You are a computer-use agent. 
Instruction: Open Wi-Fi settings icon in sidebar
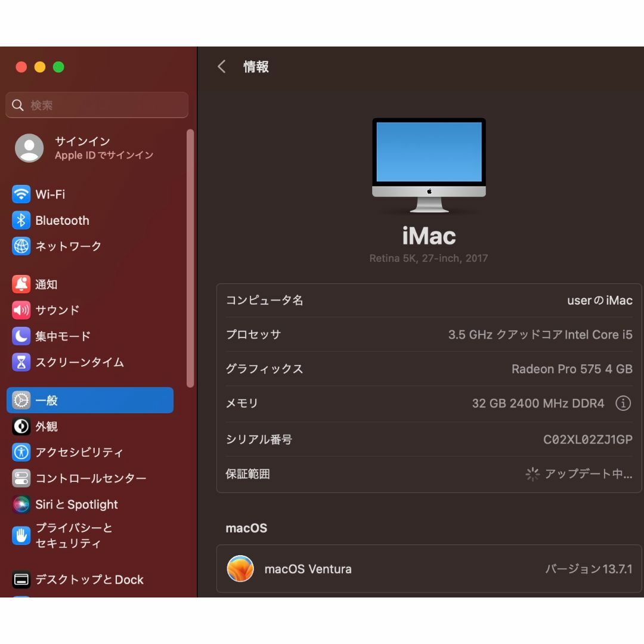[21, 194]
